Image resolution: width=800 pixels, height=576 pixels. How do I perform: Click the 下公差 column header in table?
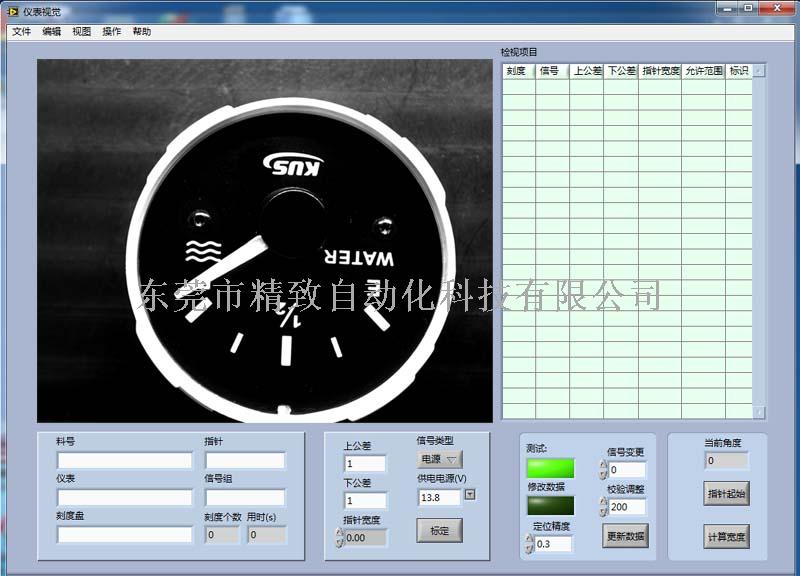[x=621, y=71]
